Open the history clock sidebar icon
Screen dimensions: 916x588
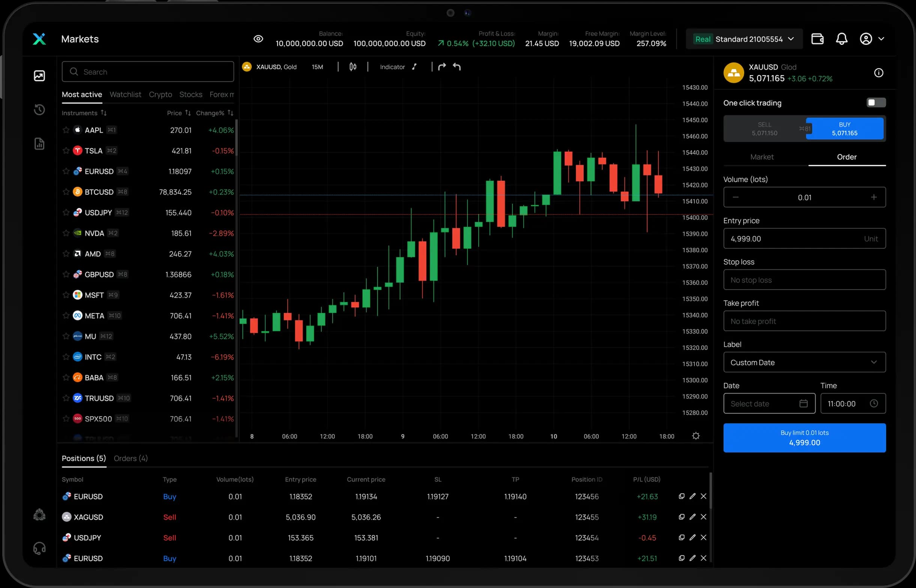pyautogui.click(x=39, y=110)
